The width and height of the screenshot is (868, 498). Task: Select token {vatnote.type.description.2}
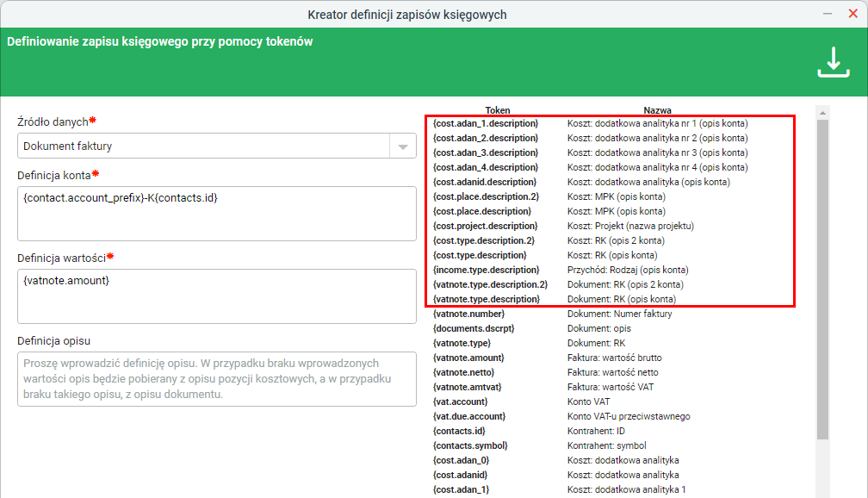[x=490, y=284]
